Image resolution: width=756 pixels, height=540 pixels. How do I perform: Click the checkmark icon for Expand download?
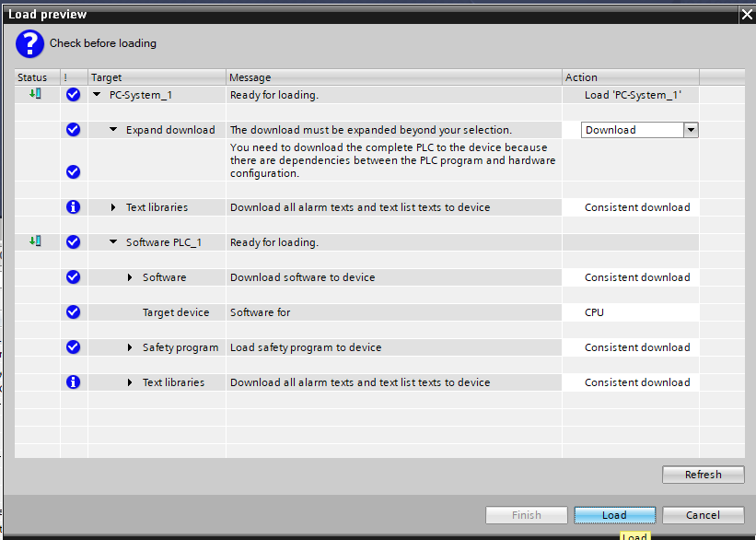pos(74,130)
